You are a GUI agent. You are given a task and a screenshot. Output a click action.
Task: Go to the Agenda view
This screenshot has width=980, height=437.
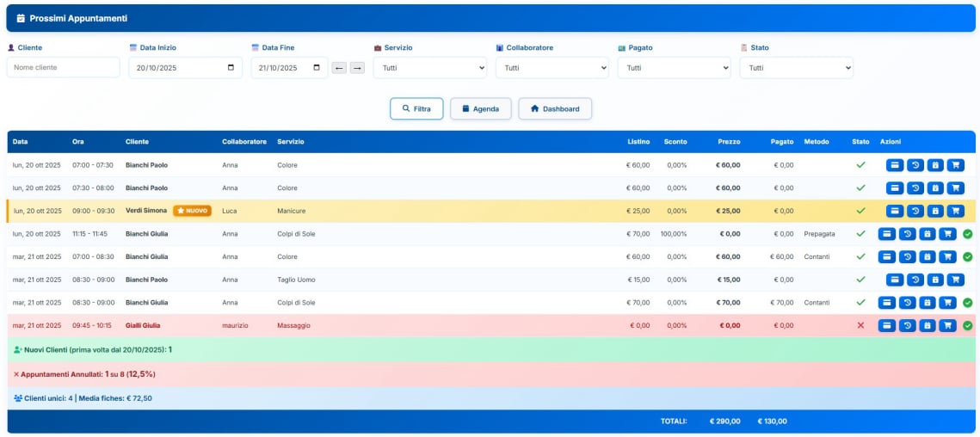point(480,109)
